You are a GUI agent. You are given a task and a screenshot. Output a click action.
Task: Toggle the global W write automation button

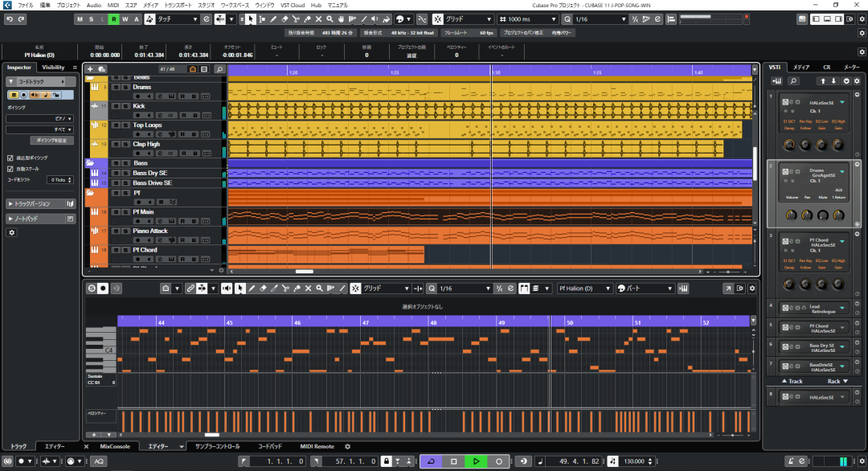tap(125, 19)
